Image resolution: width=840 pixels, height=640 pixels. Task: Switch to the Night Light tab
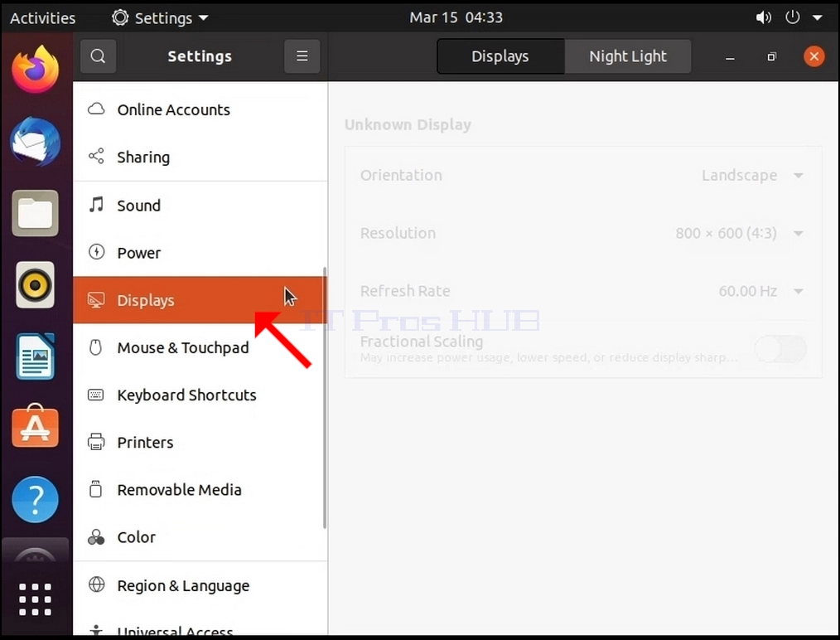click(628, 56)
